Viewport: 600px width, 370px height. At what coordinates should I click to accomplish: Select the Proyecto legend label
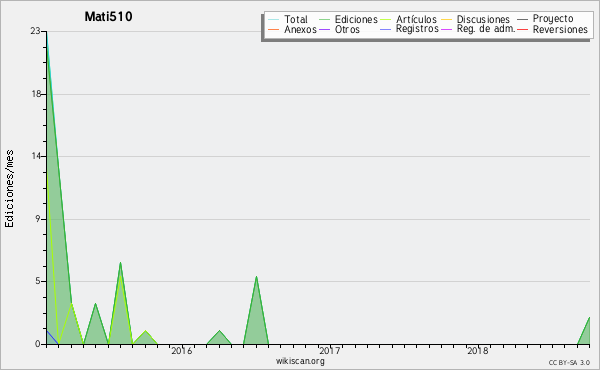553,19
